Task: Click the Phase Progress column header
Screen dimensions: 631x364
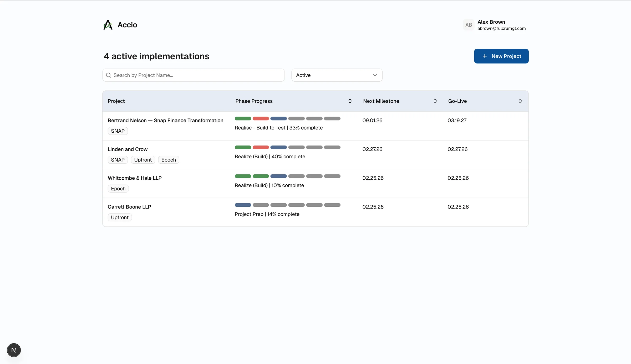Action: click(254, 101)
